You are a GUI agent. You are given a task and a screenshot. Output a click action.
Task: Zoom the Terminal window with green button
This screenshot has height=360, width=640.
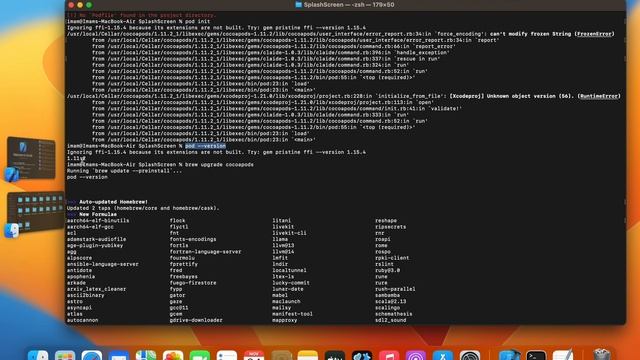tap(89, 5)
